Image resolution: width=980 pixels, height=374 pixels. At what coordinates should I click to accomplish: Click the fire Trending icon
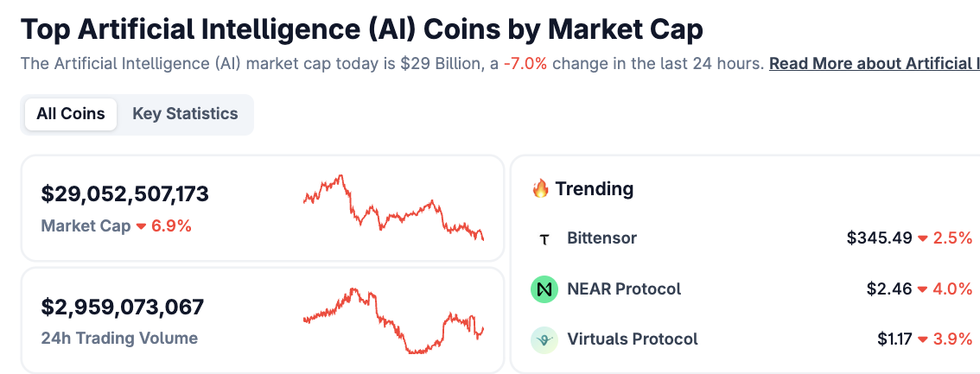(x=541, y=188)
